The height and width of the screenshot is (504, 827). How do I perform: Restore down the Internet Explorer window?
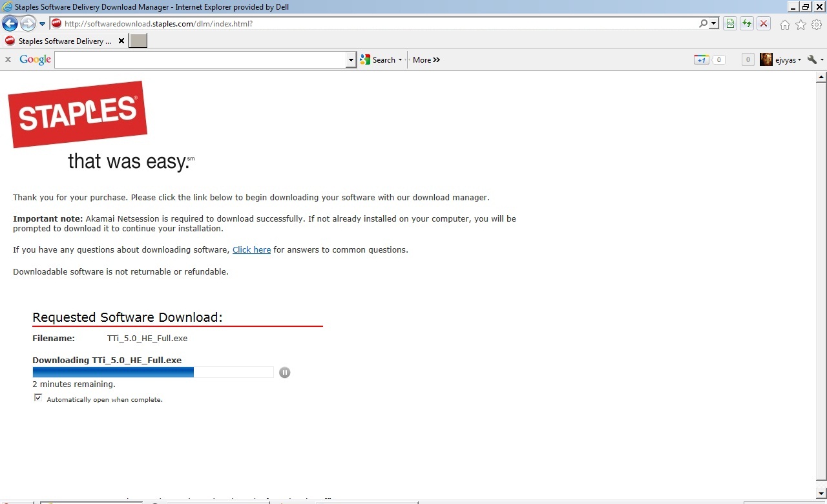(806, 6)
